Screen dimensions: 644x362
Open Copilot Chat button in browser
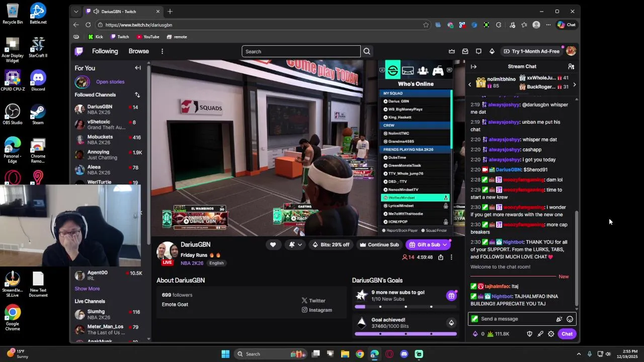pos(567,25)
